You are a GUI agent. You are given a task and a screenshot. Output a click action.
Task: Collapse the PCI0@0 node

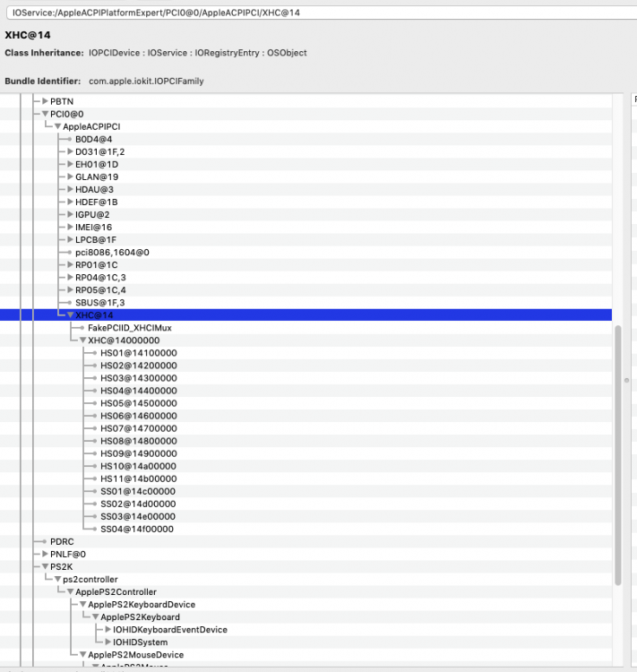pos(45,114)
